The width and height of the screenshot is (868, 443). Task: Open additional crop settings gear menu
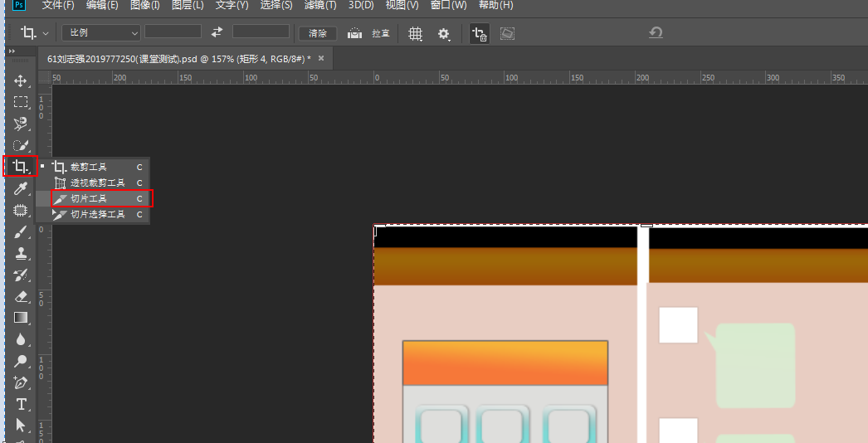coord(445,33)
